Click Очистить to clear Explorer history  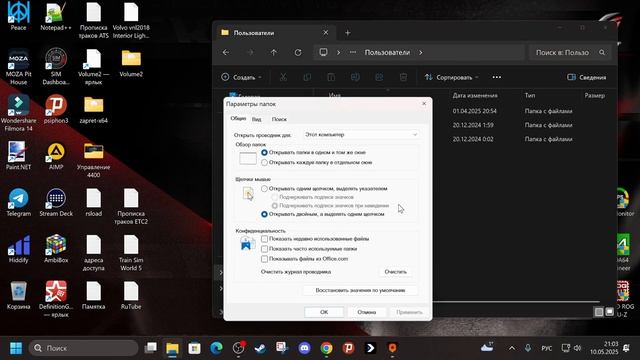tap(396, 271)
